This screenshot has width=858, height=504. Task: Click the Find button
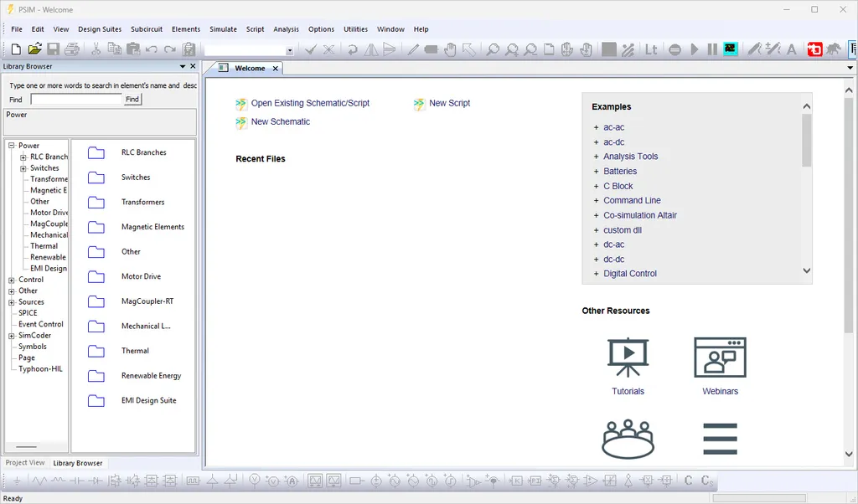click(132, 99)
